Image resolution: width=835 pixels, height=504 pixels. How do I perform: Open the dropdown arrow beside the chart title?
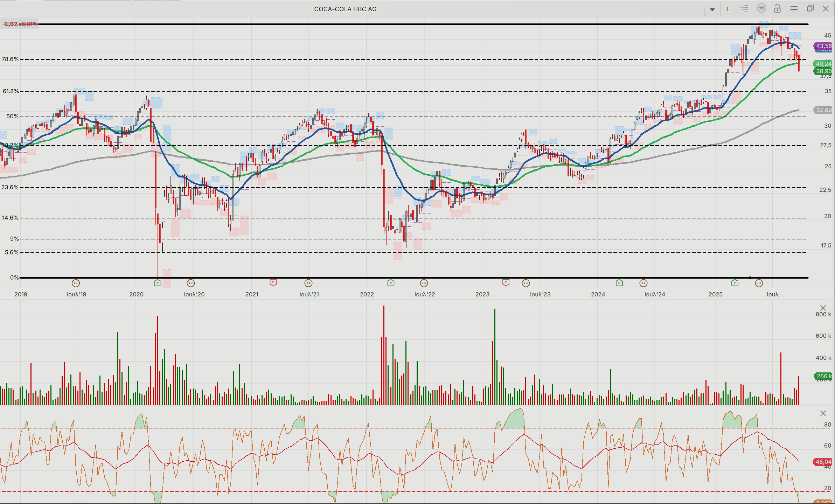712,9
